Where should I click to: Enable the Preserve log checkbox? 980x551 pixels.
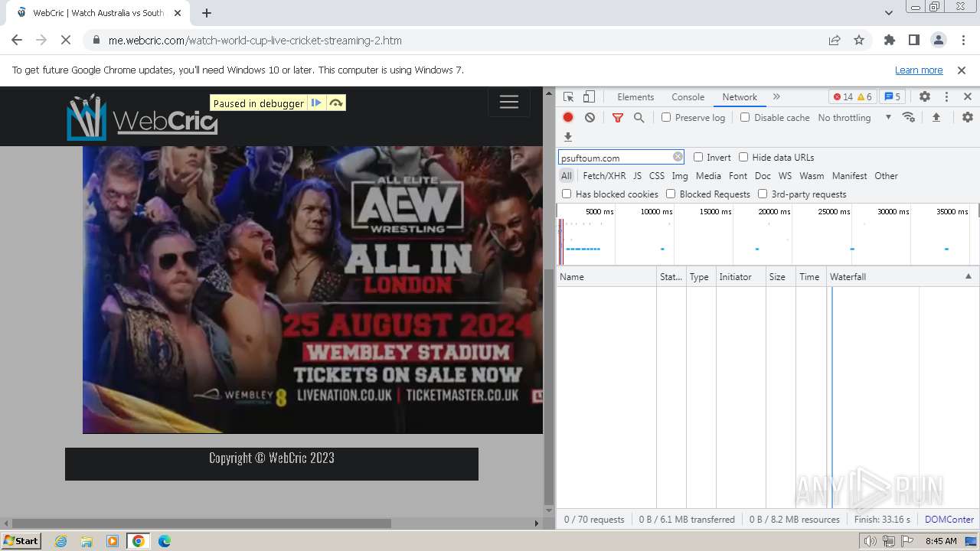(x=666, y=117)
